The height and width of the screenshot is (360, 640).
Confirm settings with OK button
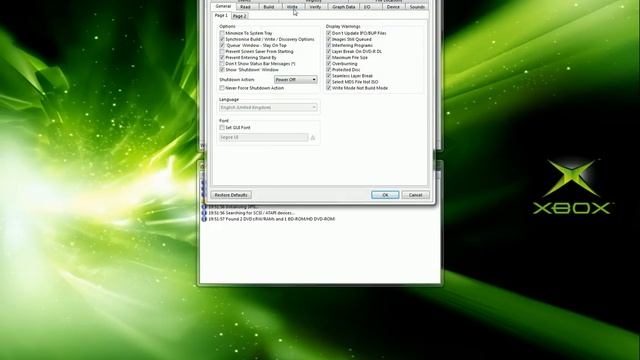(385, 195)
